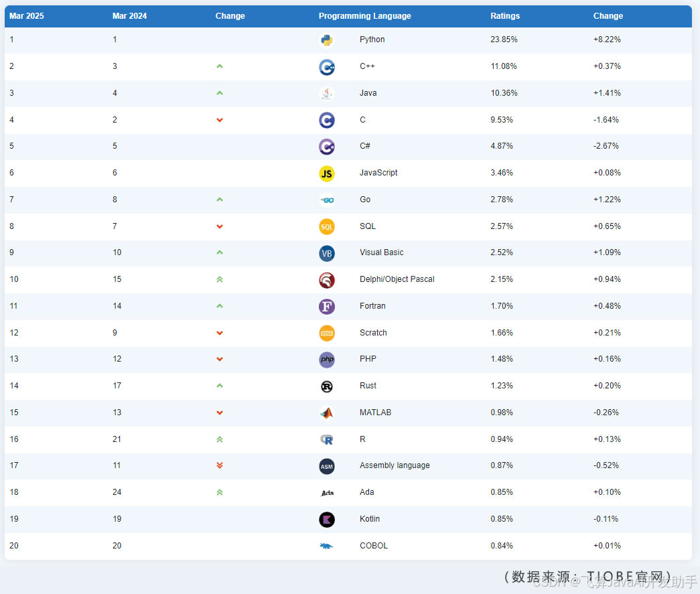The image size is (700, 594).
Task: Click Python's 23.85% rating
Action: pyautogui.click(x=504, y=40)
